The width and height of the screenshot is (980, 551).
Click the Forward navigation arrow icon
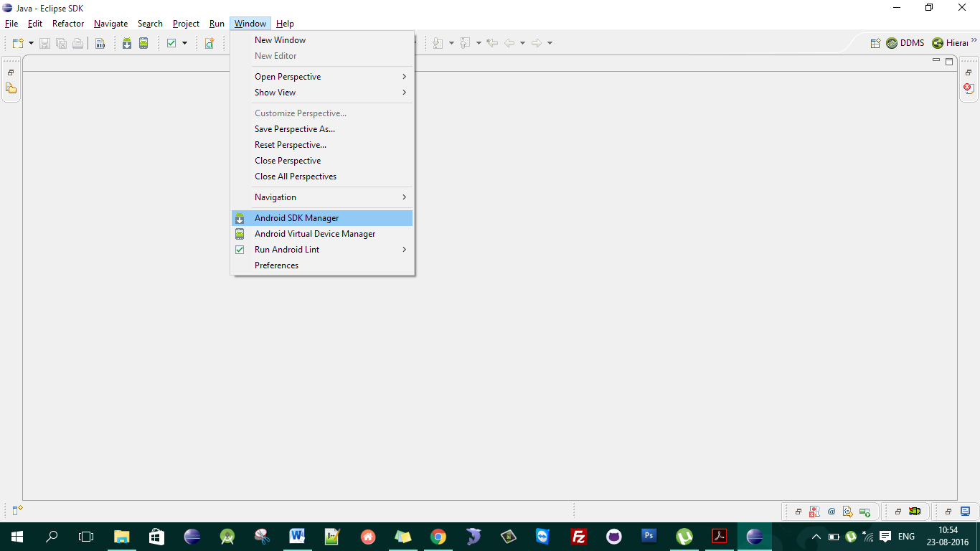[x=537, y=43]
